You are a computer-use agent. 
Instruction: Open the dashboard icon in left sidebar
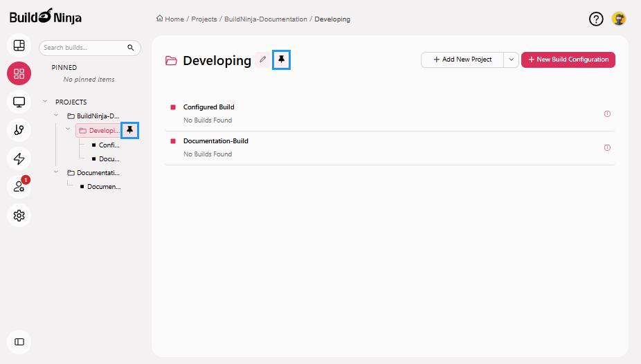pyautogui.click(x=19, y=46)
